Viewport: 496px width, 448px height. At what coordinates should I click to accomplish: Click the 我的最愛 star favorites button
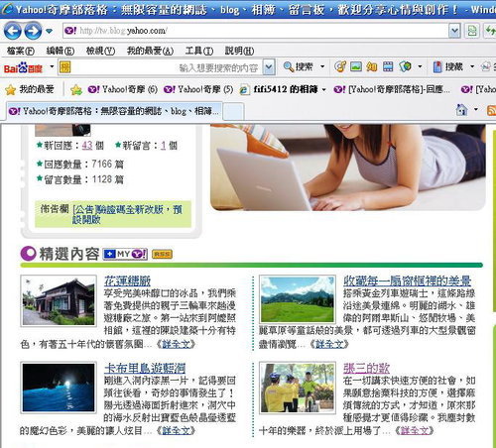[30, 89]
